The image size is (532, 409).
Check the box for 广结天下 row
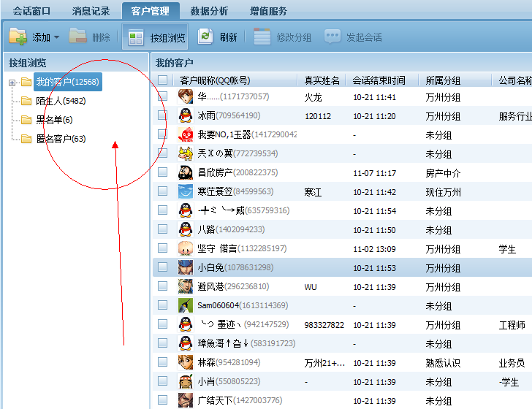coord(162,400)
